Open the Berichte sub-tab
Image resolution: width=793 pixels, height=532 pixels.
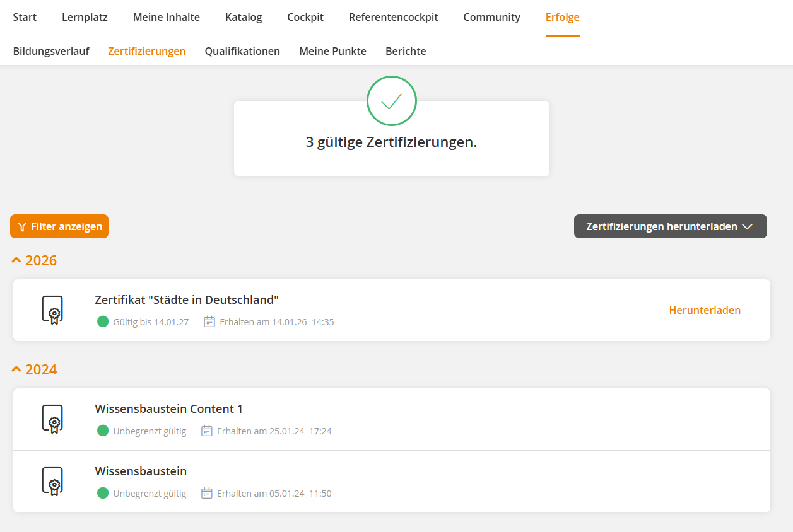coord(406,51)
